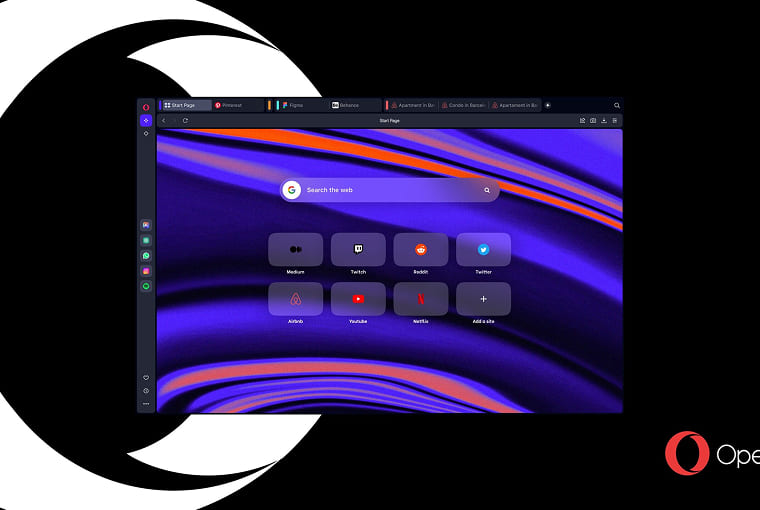Click the search tabs magnifier icon
Screen dimensions: 760x510
(617, 105)
